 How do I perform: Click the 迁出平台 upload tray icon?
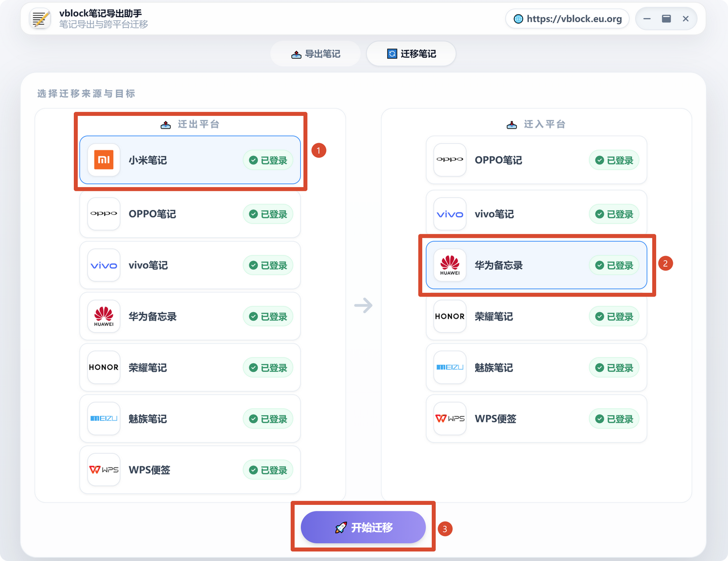coord(166,124)
